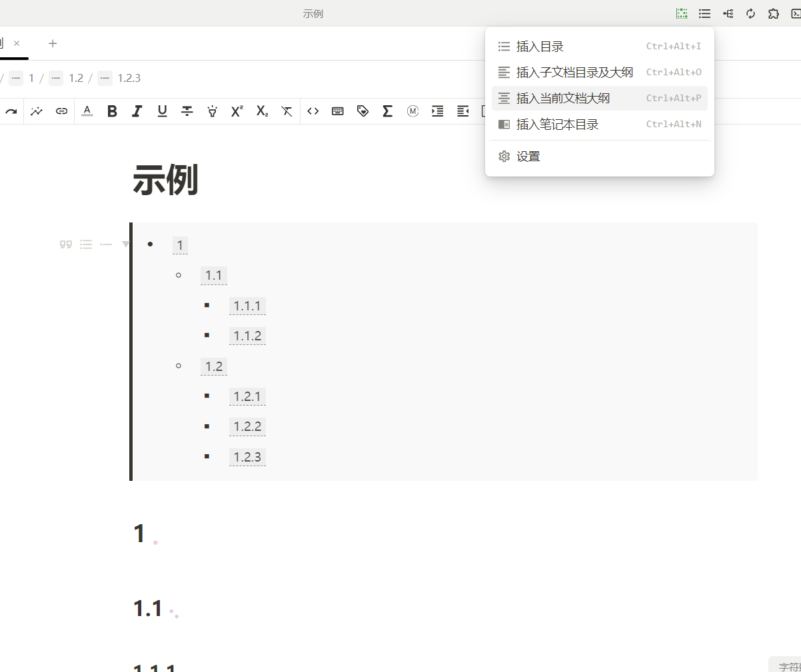The width and height of the screenshot is (801, 672).
Task: Open outline link 1.1
Action: pyautogui.click(x=214, y=276)
